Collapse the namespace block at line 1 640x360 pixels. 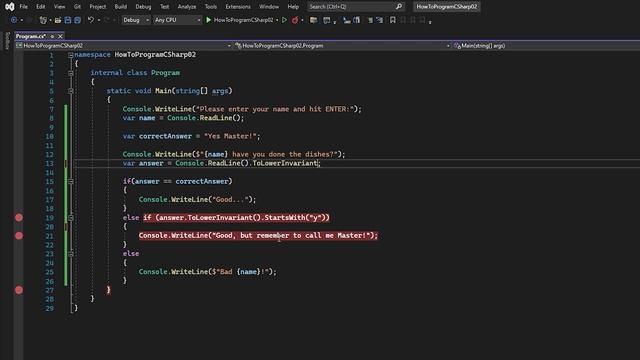click(x=71, y=55)
